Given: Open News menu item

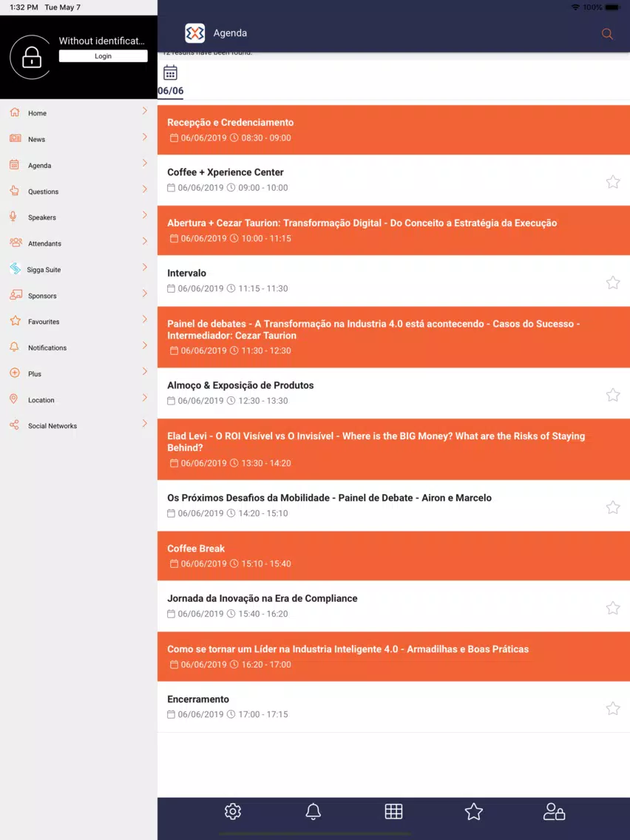Looking at the screenshot, I should point(78,139).
